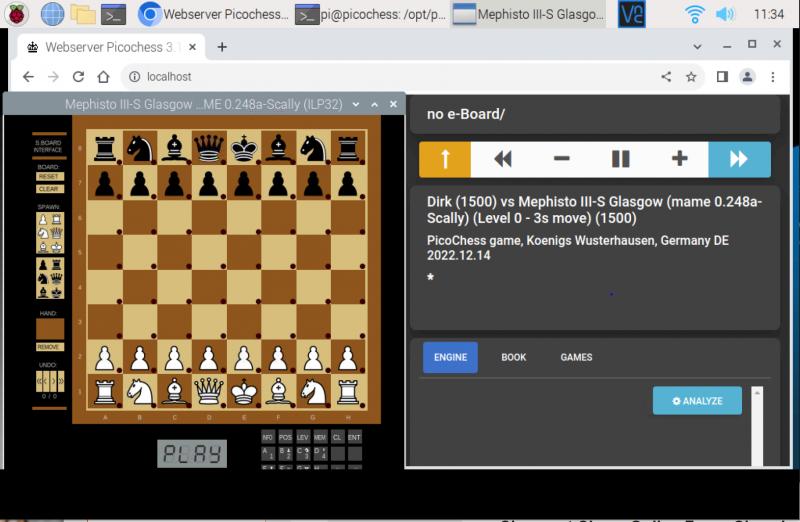Viewport: 800px width, 522px height.
Task: Jump to game start with rewind button
Action: coord(503,159)
